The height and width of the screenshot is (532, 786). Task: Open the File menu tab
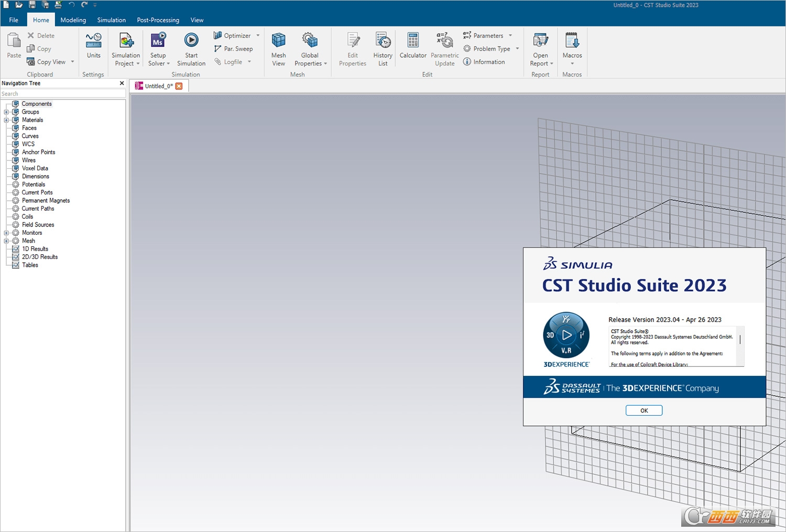coord(14,20)
